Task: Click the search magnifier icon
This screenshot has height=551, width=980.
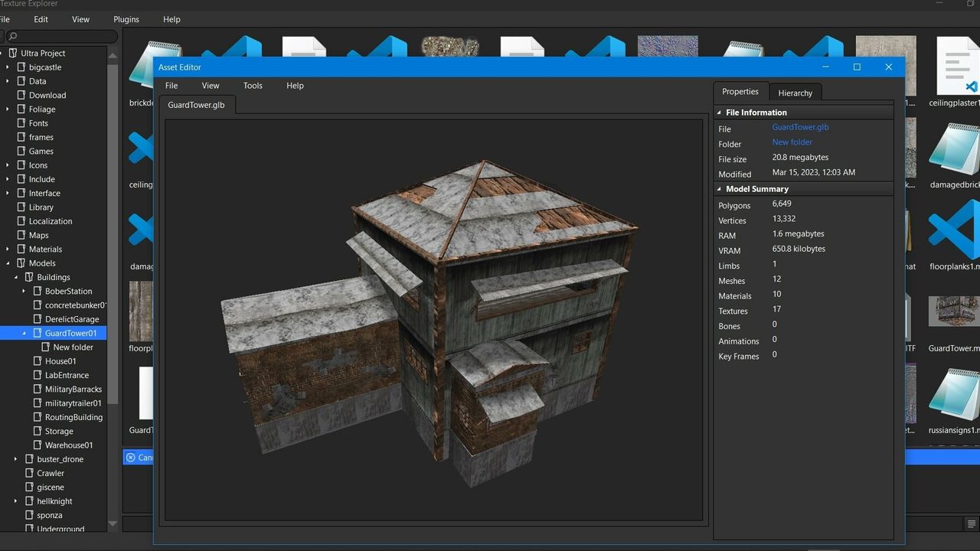Action: (13, 37)
